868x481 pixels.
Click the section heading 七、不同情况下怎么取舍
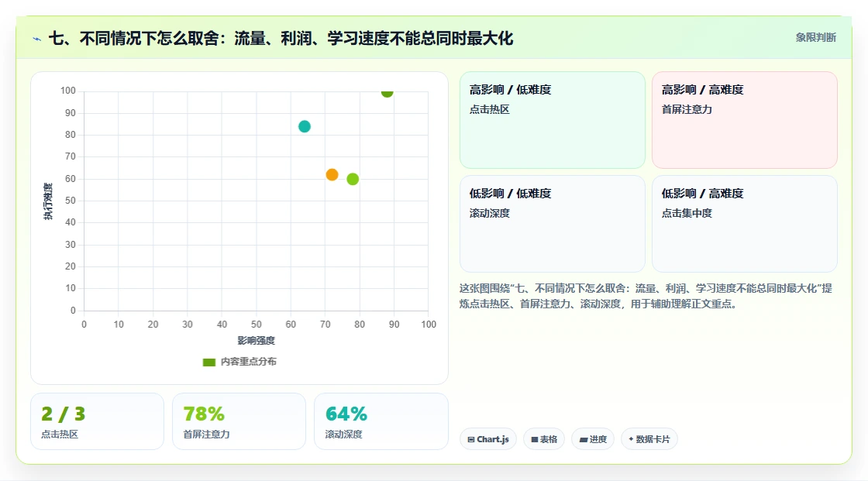coord(281,38)
